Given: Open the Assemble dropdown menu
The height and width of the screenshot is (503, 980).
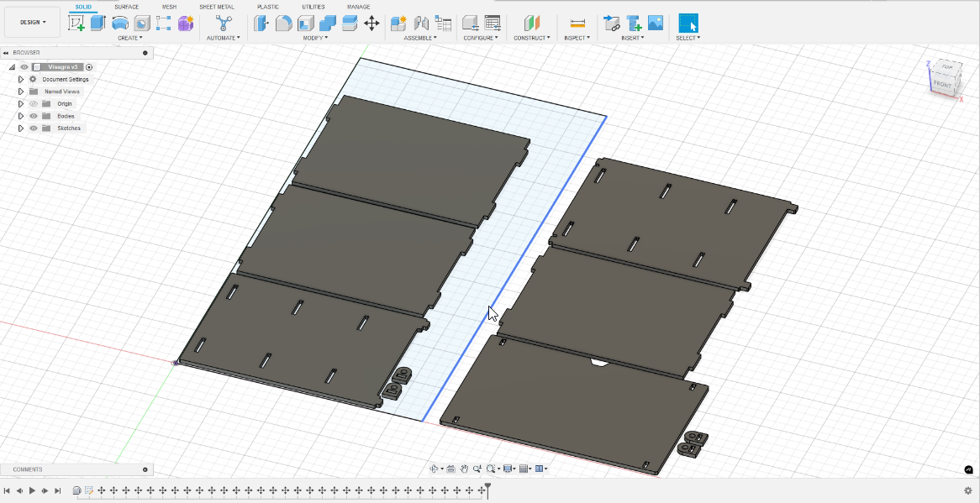Looking at the screenshot, I should click(420, 38).
